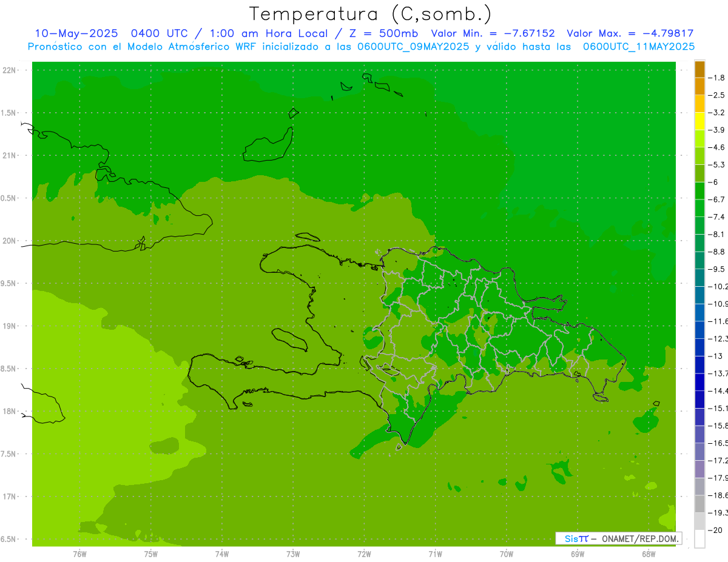Image resolution: width=728 pixels, height=562 pixels.
Task: Click the dark orange swatch above -1.8
Action: point(699,69)
